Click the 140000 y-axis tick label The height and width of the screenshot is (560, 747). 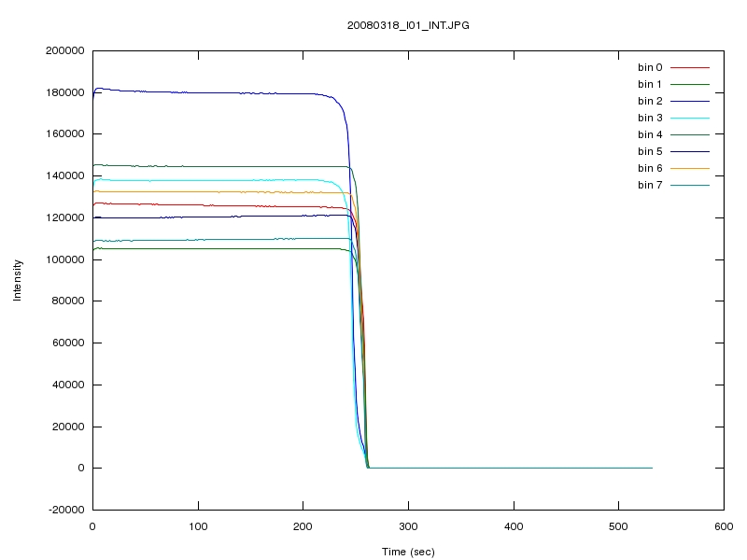coord(64,175)
